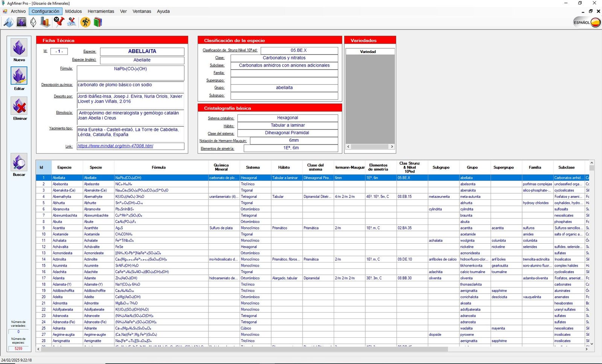Open the Ayuda menu
The image size is (602, 364).
point(163,11)
